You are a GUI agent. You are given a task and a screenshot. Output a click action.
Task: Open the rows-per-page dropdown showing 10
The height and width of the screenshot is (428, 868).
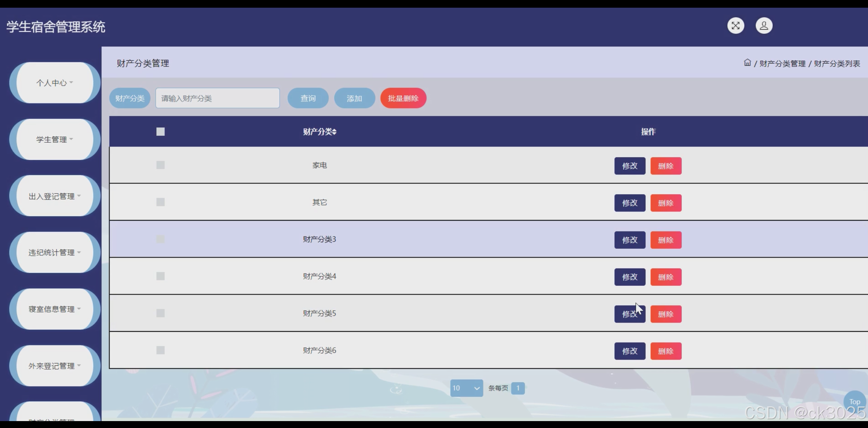(466, 388)
